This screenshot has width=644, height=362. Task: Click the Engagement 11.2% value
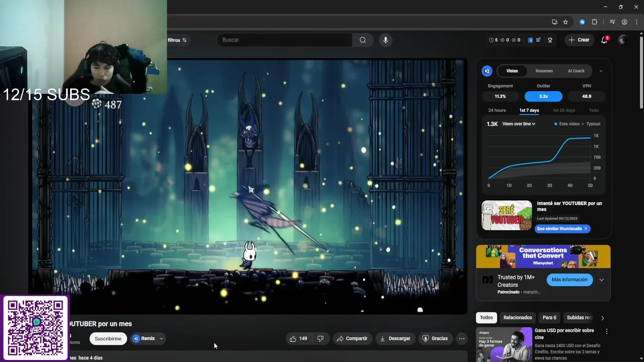500,96
